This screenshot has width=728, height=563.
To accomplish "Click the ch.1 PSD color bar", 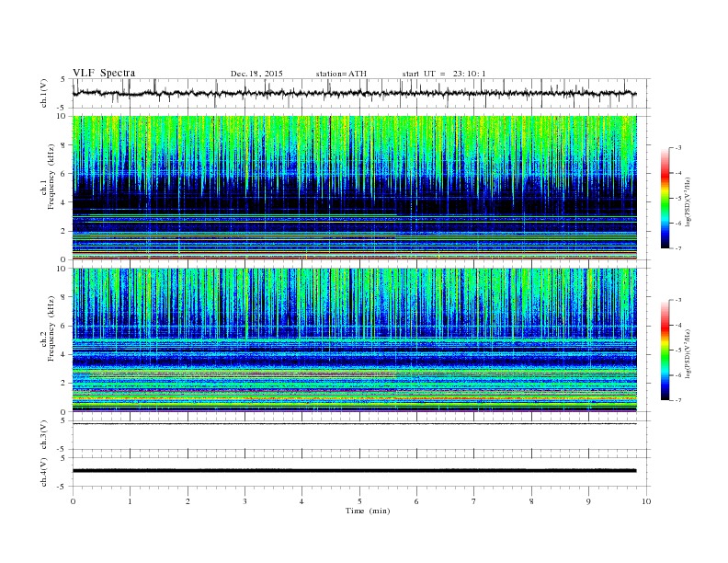I will tap(665, 198).
